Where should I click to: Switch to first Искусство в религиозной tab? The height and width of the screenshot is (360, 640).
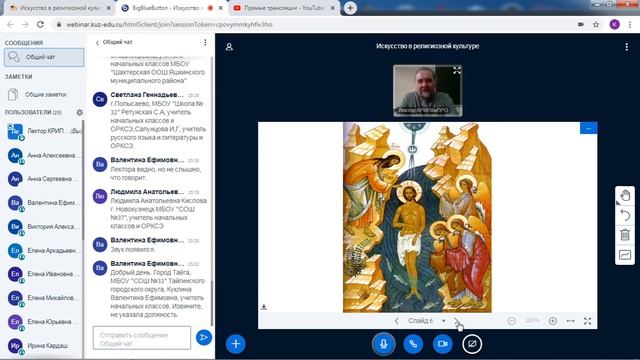coord(60,8)
